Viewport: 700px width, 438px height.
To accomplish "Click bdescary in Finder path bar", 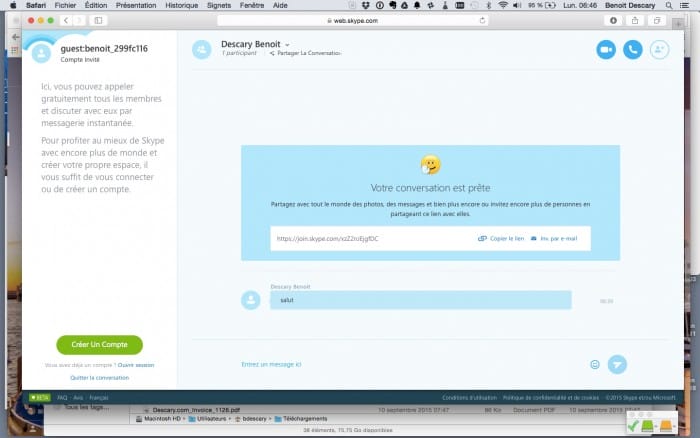I will [x=250, y=419].
